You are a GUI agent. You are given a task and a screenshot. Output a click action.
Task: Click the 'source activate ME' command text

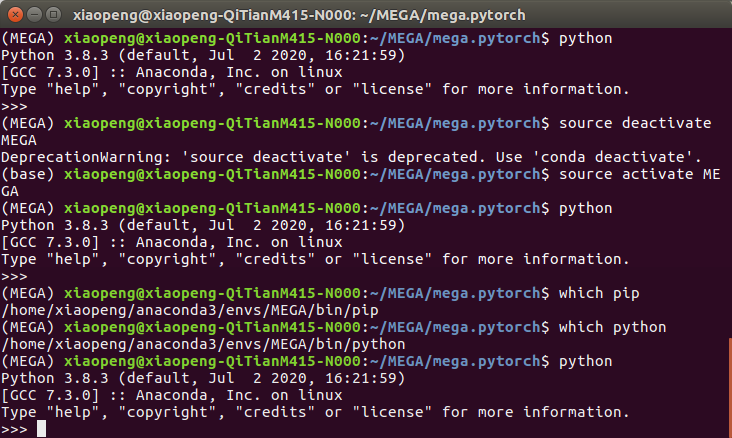pos(640,174)
